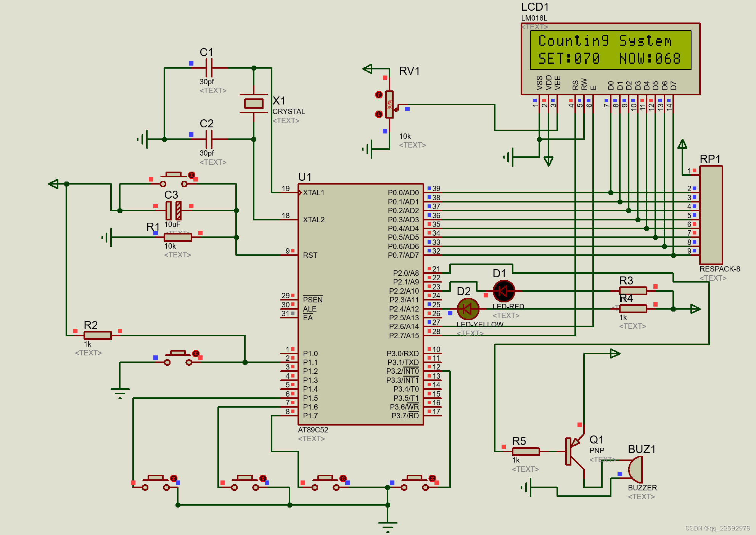Click the reset push button above C3
Screen dimensions: 756x535
174,180
